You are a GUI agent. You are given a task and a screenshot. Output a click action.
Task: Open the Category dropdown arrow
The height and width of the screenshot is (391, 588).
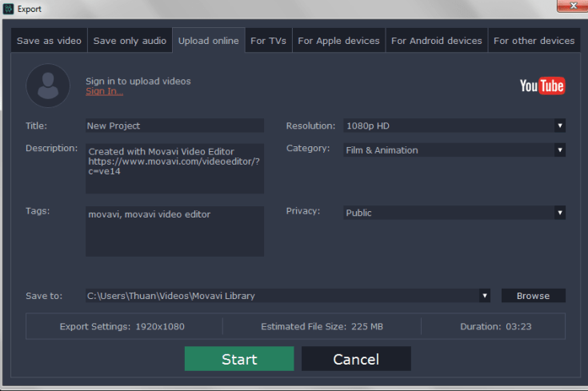coord(560,150)
